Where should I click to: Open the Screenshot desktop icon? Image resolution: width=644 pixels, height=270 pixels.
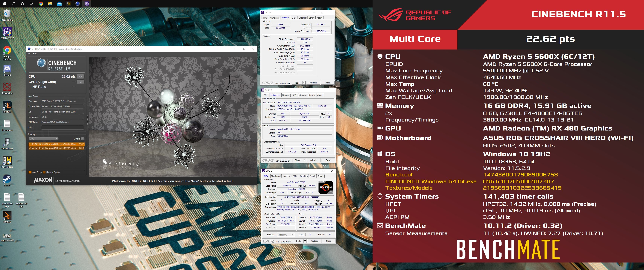point(7,89)
